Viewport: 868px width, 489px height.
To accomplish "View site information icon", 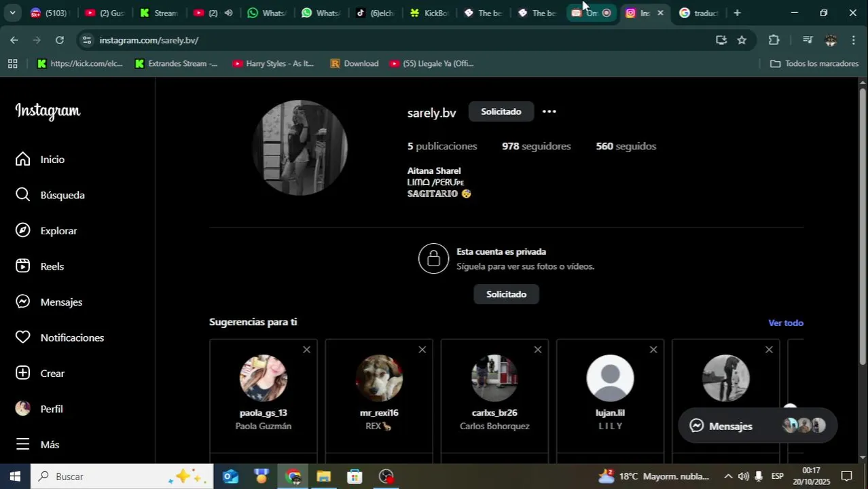I will point(86,40).
